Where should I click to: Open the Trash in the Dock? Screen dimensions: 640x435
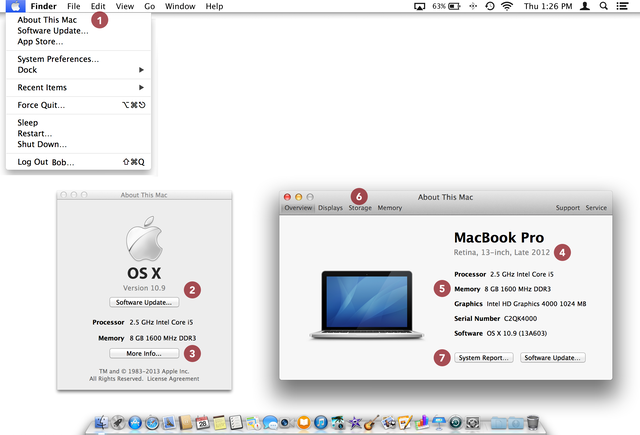click(x=533, y=423)
